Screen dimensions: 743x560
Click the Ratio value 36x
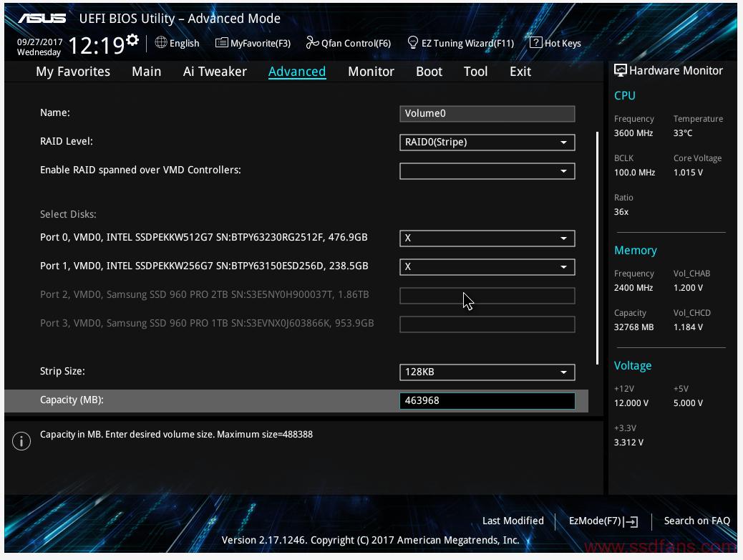tap(621, 212)
